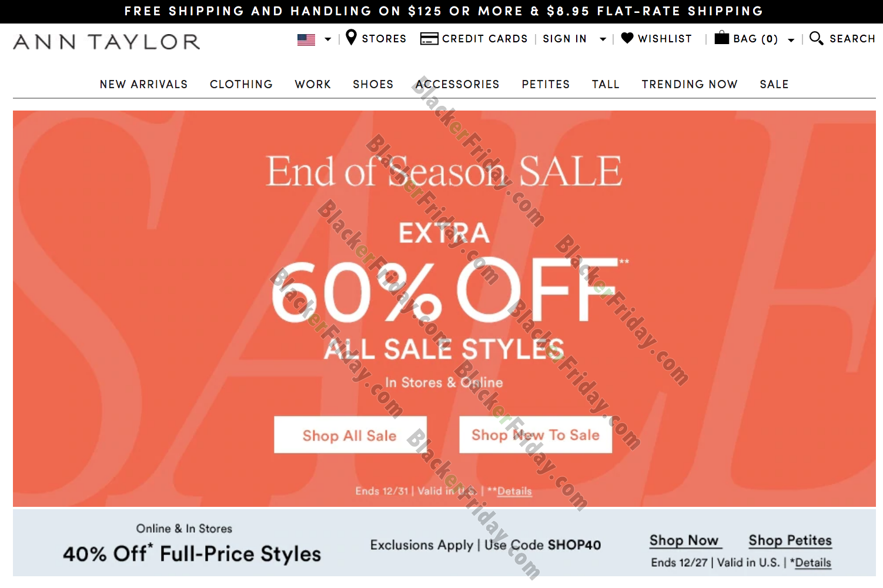Click the store locator pin icon
Image resolution: width=883 pixels, height=588 pixels.
[x=351, y=38]
